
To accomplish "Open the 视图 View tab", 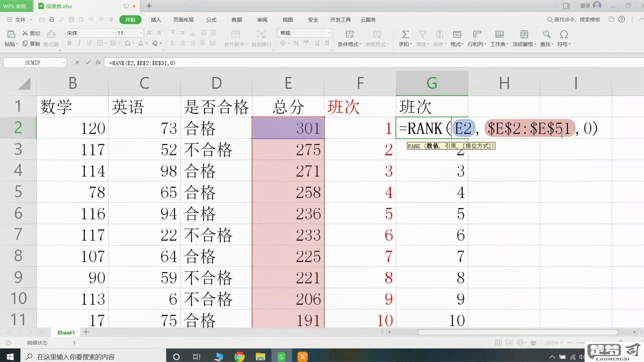I will pyautogui.click(x=287, y=20).
